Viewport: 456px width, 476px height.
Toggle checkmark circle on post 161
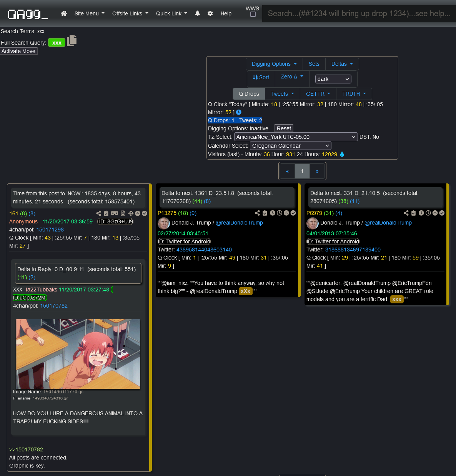(x=145, y=213)
